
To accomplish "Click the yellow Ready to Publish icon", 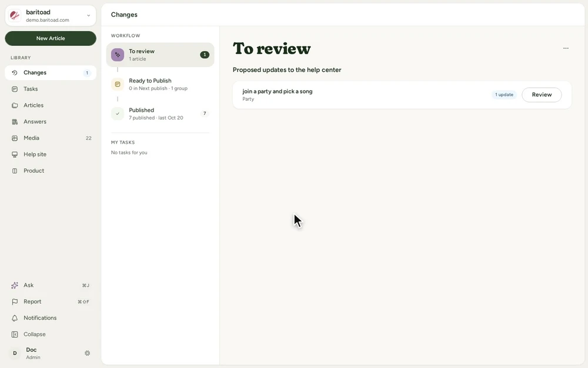I will pos(118,84).
